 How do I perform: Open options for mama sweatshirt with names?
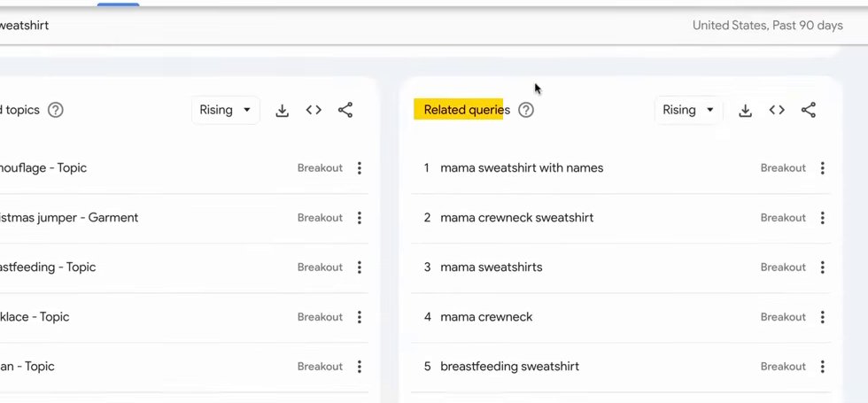(x=823, y=167)
